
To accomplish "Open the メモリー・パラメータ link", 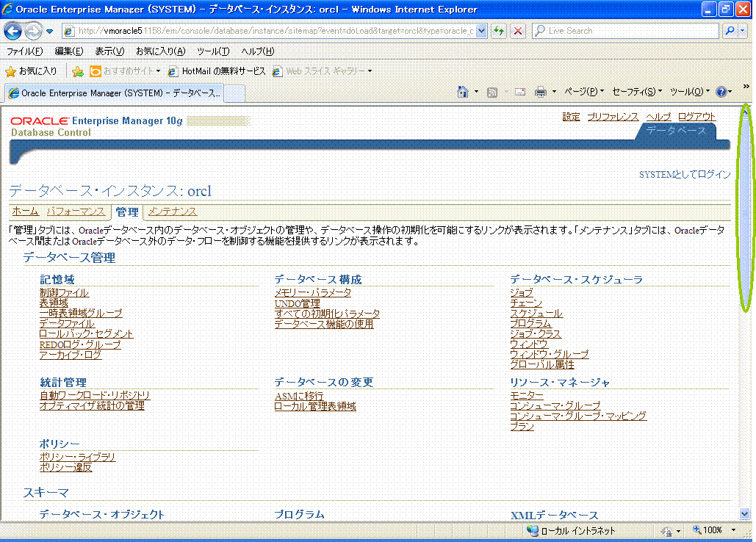I will pyautogui.click(x=313, y=292).
